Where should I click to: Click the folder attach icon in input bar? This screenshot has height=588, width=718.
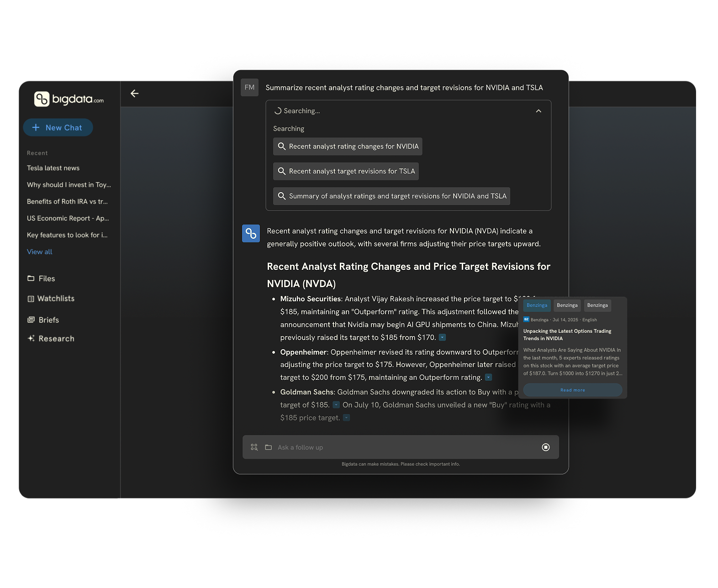tap(269, 447)
